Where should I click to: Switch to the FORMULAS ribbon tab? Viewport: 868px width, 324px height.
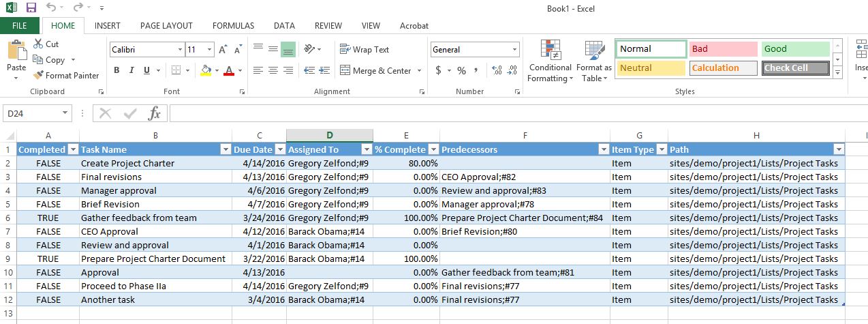pyautogui.click(x=233, y=26)
